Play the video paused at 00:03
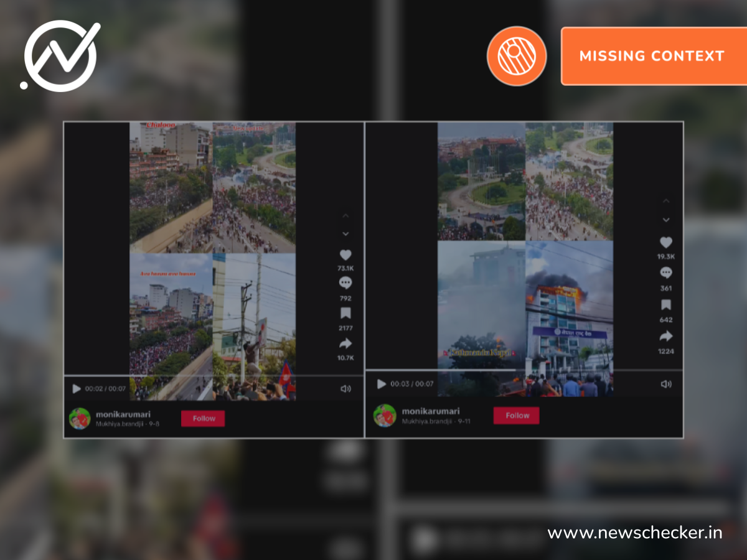The height and width of the screenshot is (560, 747). (x=382, y=385)
